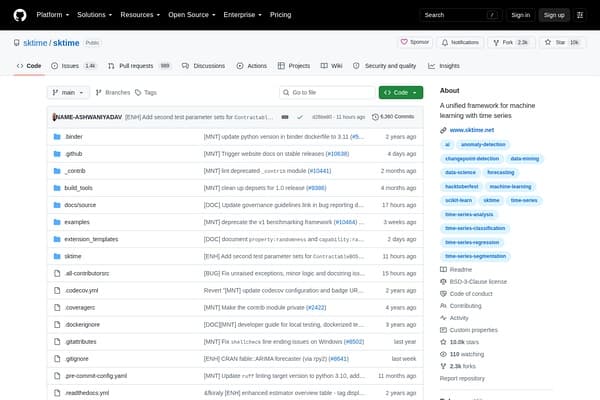
Task: Open the Discussions tab
Action: [204, 66]
